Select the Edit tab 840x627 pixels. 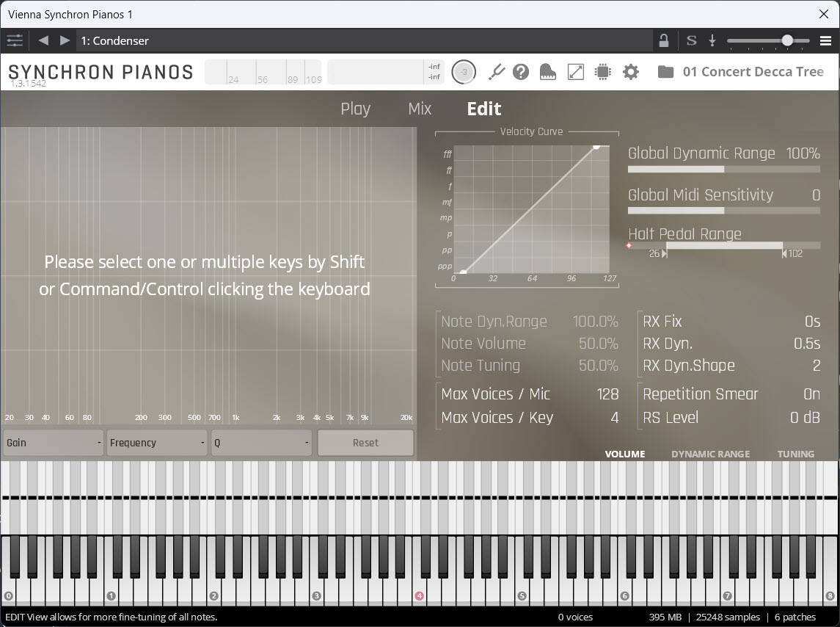[x=483, y=109]
